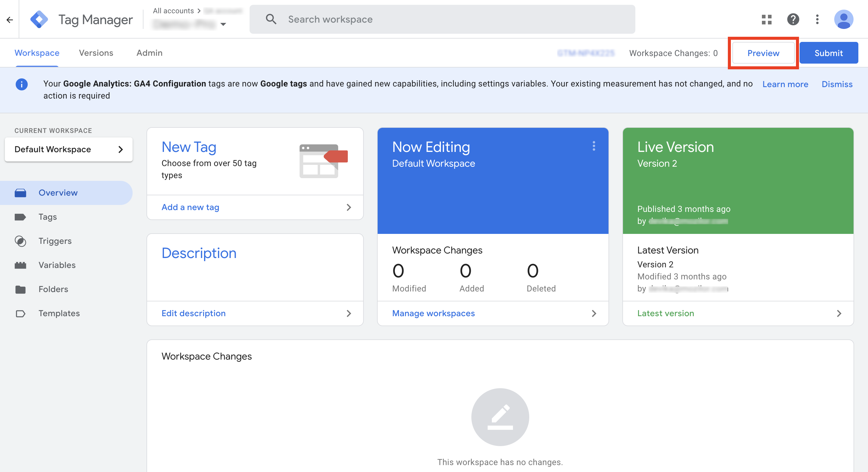Select the Variables icon in the sidebar
Screen dimensions: 868x472
click(x=20, y=265)
